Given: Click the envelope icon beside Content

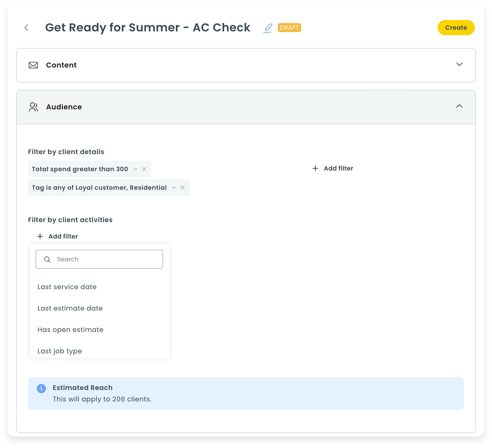Looking at the screenshot, I should (x=33, y=65).
